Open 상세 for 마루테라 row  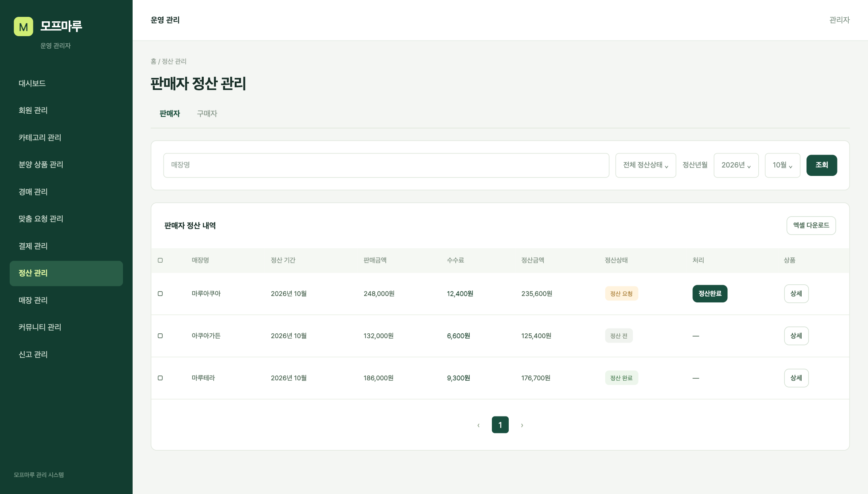(x=796, y=378)
